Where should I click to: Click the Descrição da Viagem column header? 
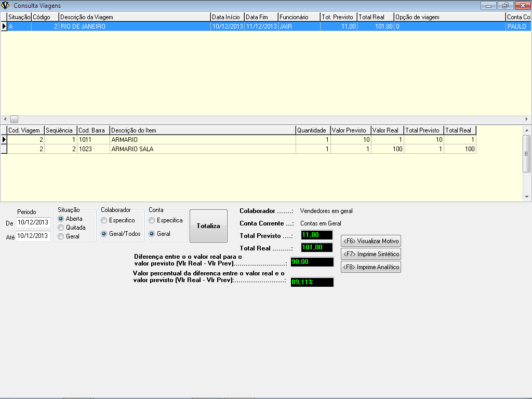[x=135, y=17]
